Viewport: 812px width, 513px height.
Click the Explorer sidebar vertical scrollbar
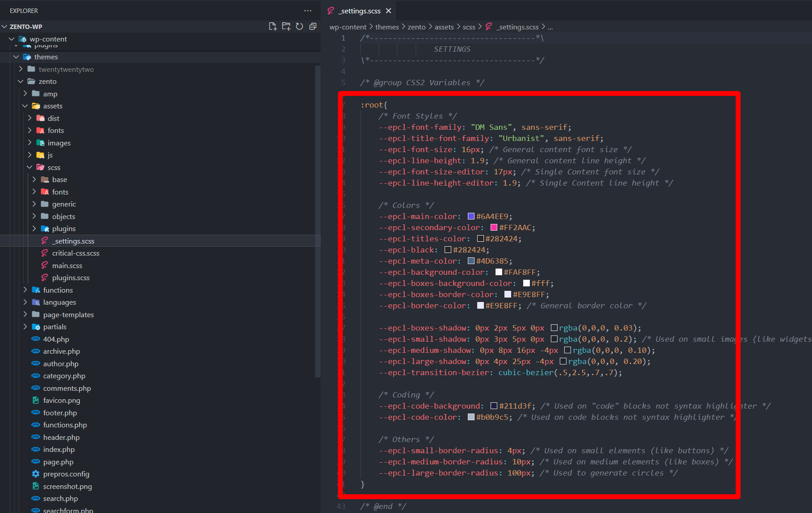tap(317, 221)
